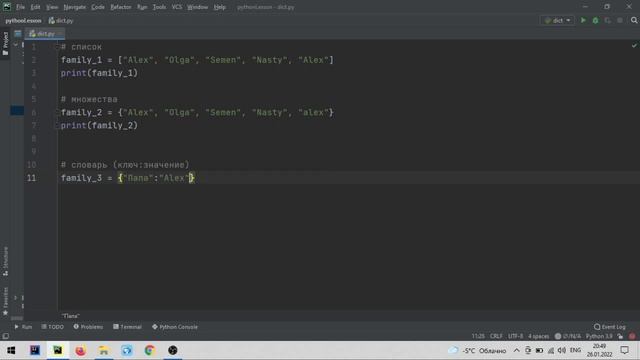This screenshot has height=360, width=640.
Task: Click the comment '# словарь (ключ:значение)'
Action: click(x=125, y=165)
